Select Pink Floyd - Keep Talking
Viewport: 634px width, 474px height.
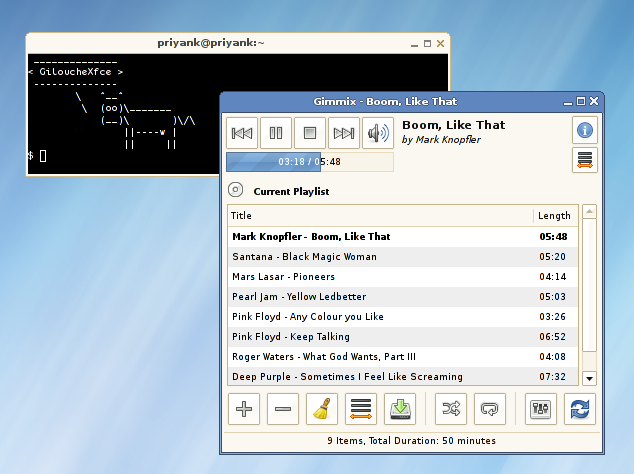[x=403, y=337]
